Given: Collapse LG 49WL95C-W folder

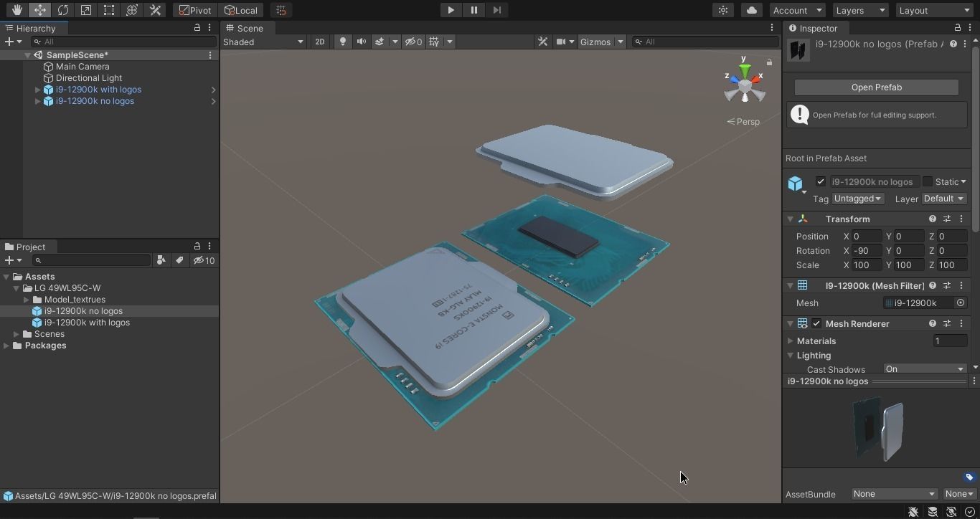Looking at the screenshot, I should [17, 288].
